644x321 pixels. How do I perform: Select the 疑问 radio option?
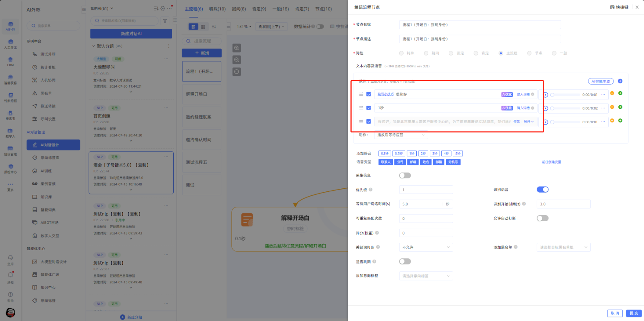pos(426,53)
